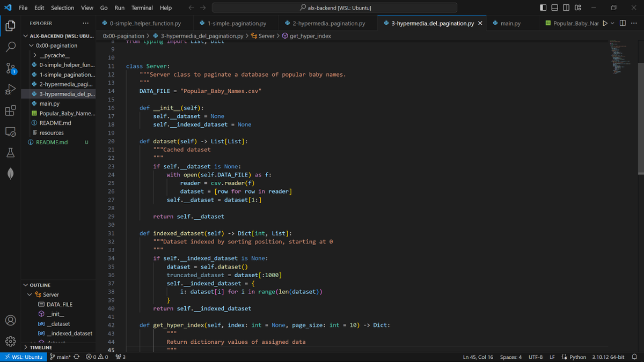Screen dimensions: 644x362
Task: Open the File menu
Action: coord(24,8)
